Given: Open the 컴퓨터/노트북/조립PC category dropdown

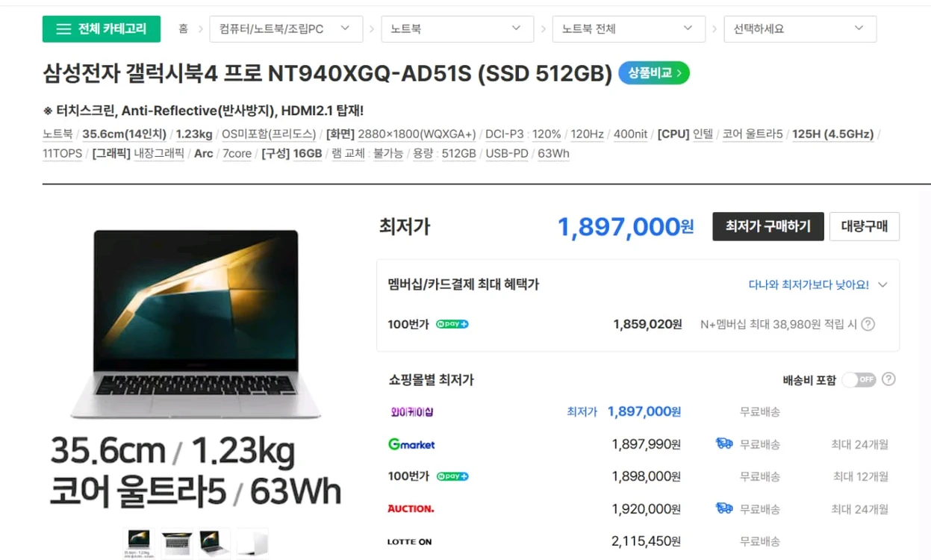Looking at the screenshot, I should (286, 29).
